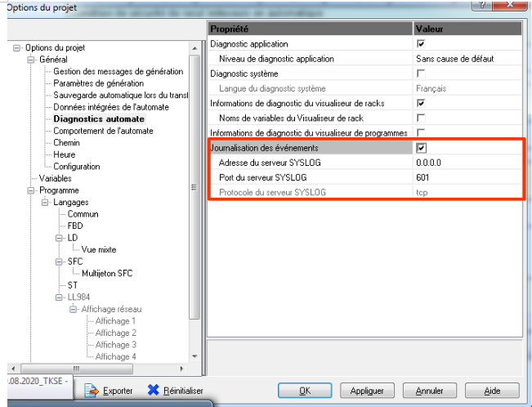Check Noms de variables du Visualiseur de rack
The height and width of the screenshot is (407, 532).
click(421, 119)
